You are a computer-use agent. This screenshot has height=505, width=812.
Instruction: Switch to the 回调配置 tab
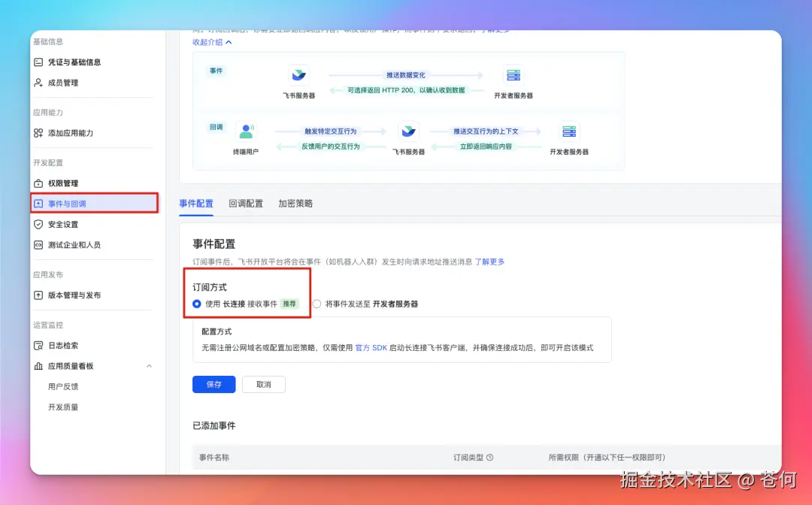pos(246,202)
